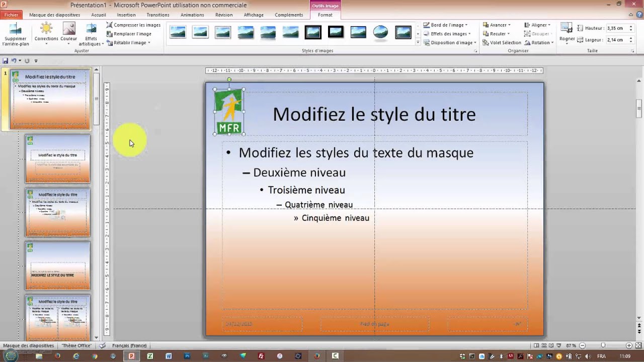Expand the picture styles gallery
The image size is (644, 362).
point(418,43)
